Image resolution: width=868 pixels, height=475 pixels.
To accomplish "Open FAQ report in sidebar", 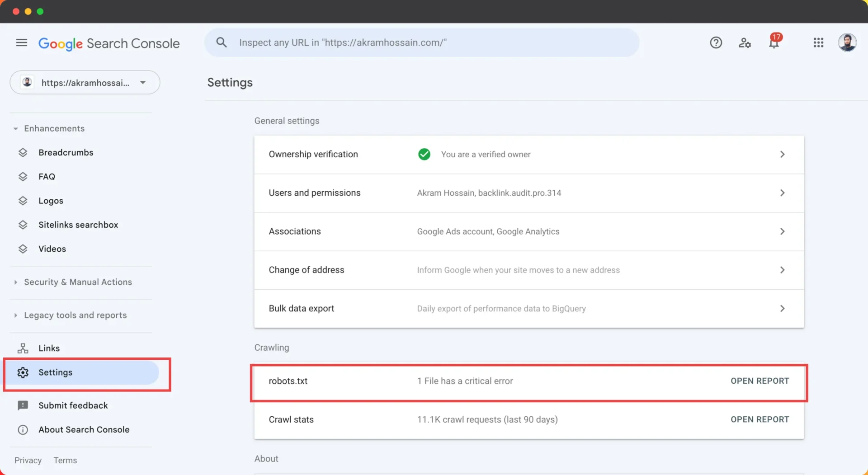I will coord(47,176).
